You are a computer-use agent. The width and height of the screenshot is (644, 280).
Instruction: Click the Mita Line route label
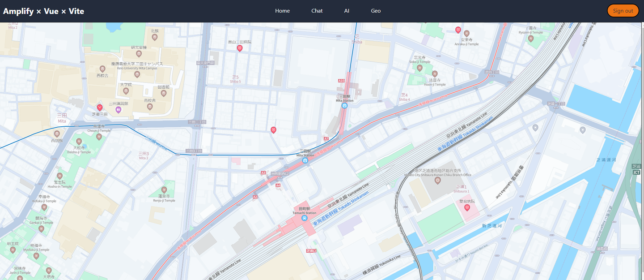coord(157,144)
